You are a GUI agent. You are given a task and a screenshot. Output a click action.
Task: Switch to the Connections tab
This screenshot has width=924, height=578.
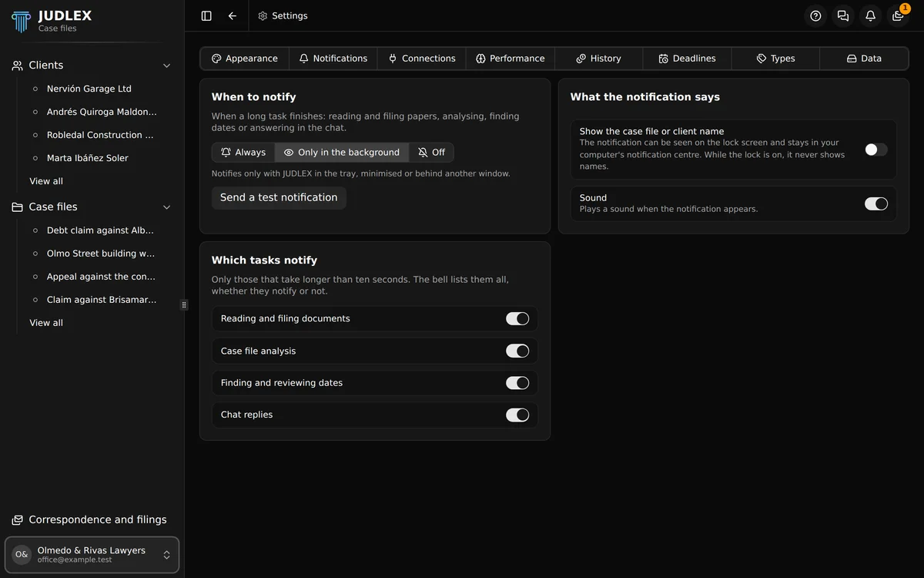(x=422, y=59)
